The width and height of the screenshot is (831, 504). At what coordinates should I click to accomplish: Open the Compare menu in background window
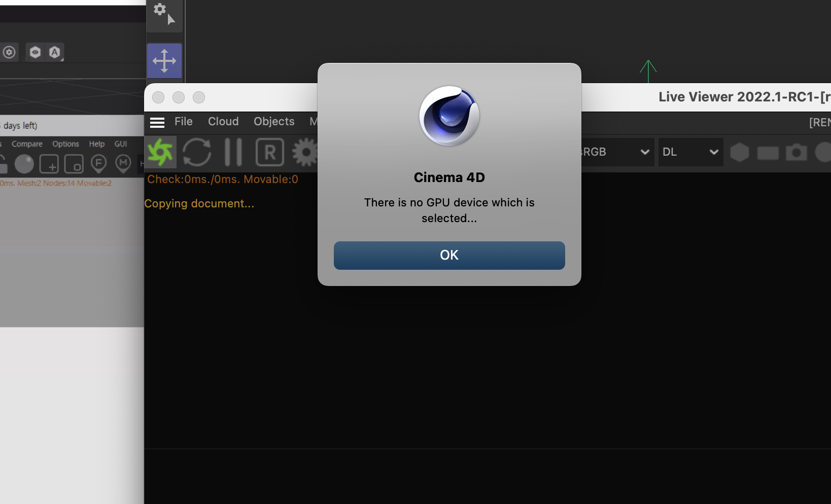coord(27,144)
